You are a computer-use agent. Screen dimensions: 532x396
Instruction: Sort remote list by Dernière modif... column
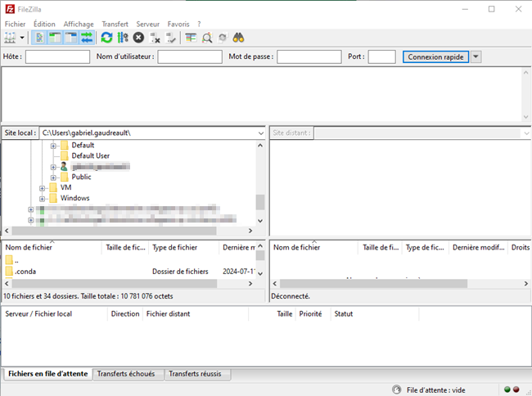(478, 247)
